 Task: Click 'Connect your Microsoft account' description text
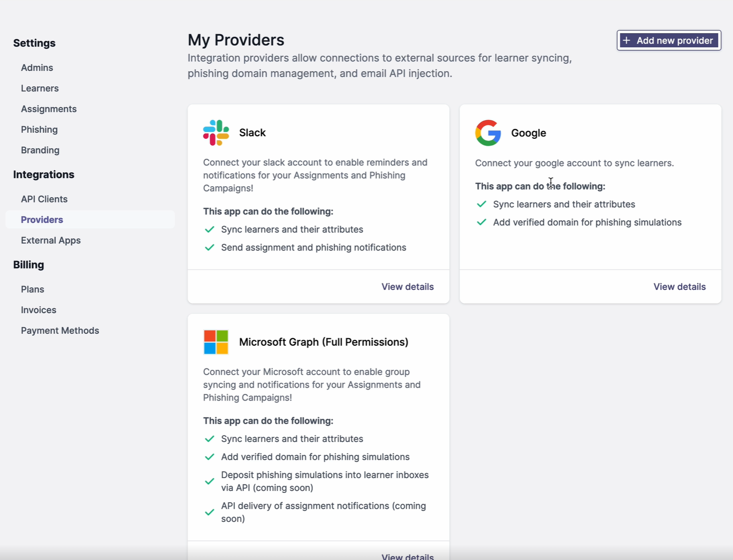(312, 385)
